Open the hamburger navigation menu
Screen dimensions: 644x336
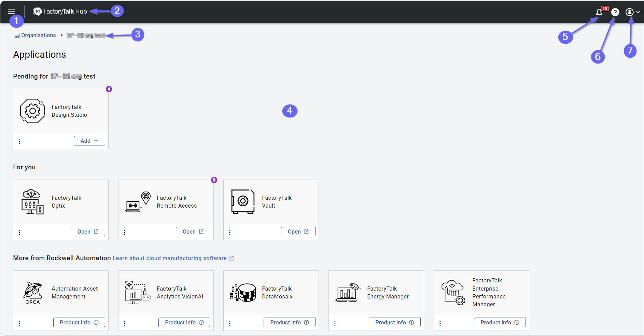click(11, 12)
